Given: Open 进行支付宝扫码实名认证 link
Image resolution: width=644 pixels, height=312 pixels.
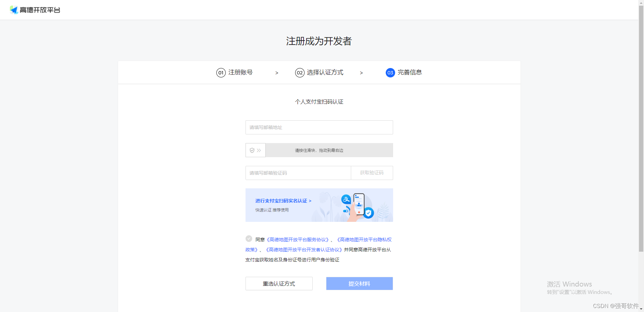Looking at the screenshot, I should pos(283,201).
